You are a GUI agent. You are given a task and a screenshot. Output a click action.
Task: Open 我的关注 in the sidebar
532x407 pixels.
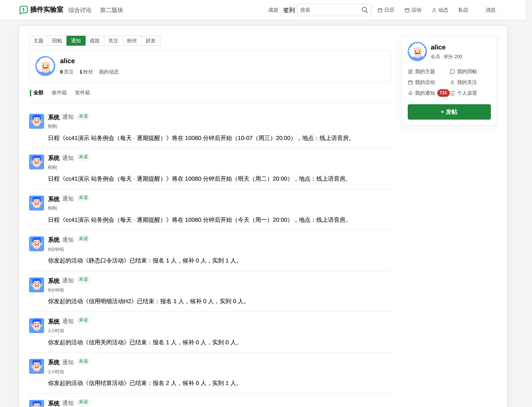coord(463,82)
